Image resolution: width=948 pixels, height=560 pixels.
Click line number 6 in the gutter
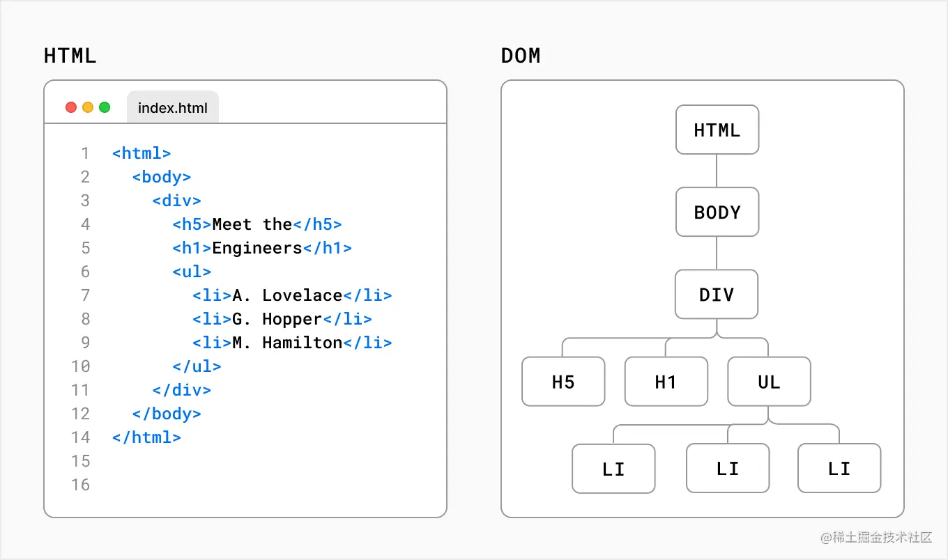tap(85, 272)
